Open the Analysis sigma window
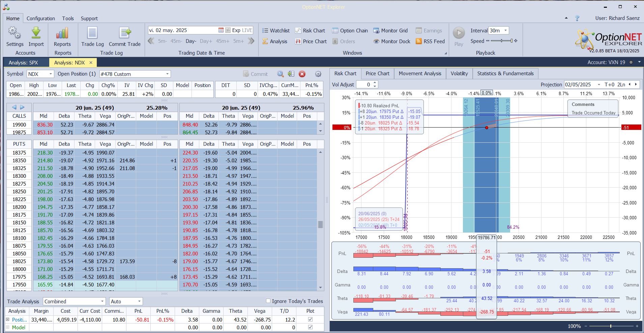The height and width of the screenshot is (333, 644). [x=275, y=41]
